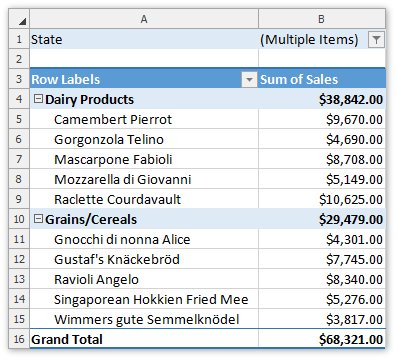Select the Grains/Cereals label

[91, 219]
